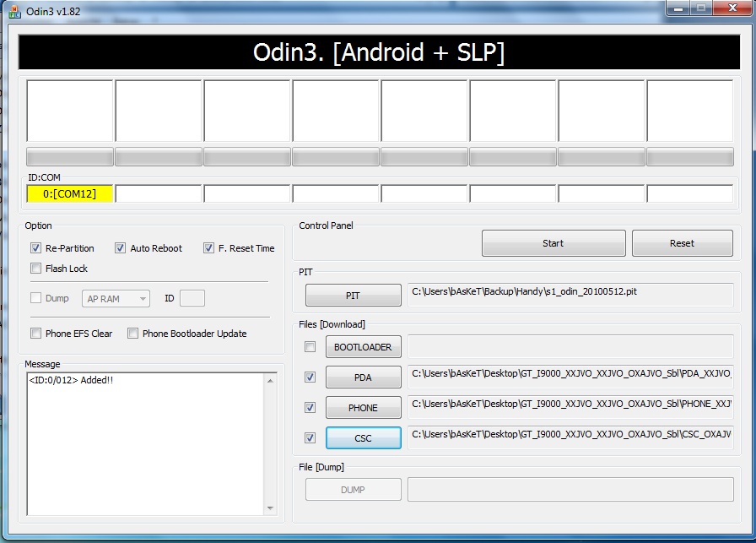Enable the Flash Lock checkbox
756x543 pixels.
[35, 269]
